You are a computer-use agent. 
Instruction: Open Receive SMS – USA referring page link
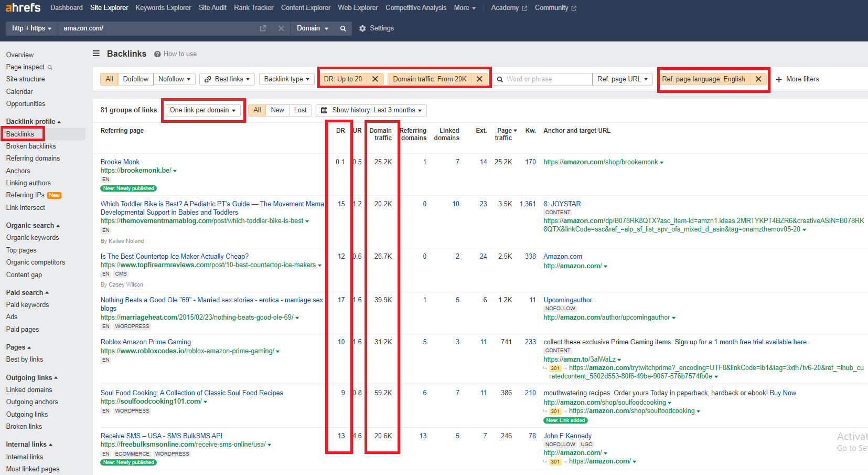(x=162, y=436)
